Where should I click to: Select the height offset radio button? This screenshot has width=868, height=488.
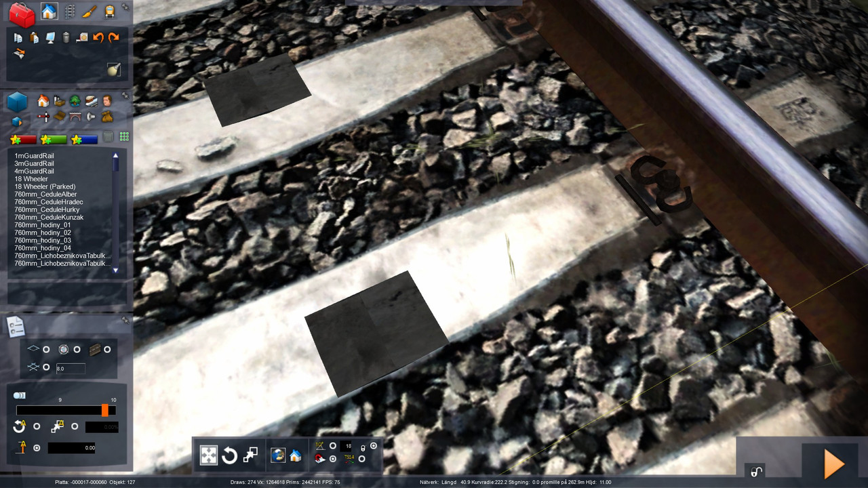(37, 448)
